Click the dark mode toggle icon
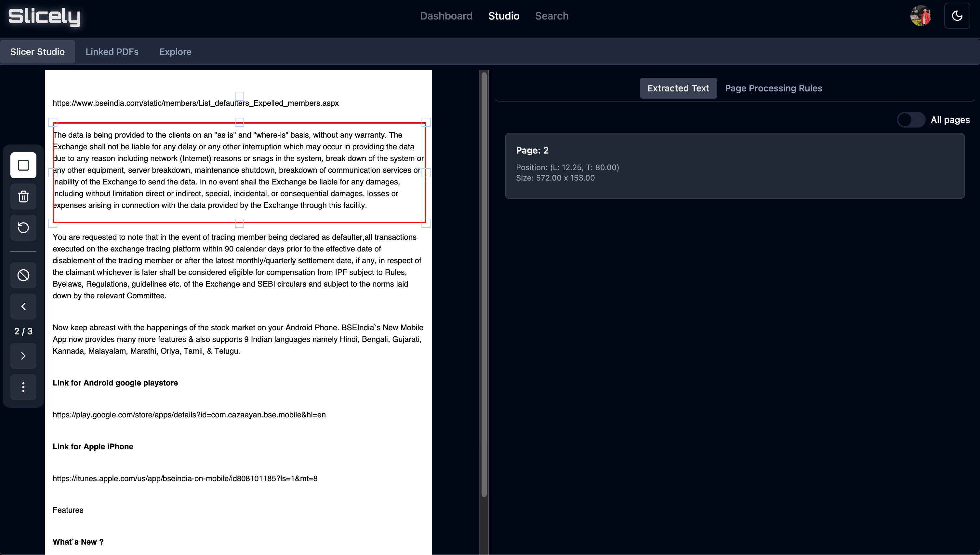 [x=957, y=16]
